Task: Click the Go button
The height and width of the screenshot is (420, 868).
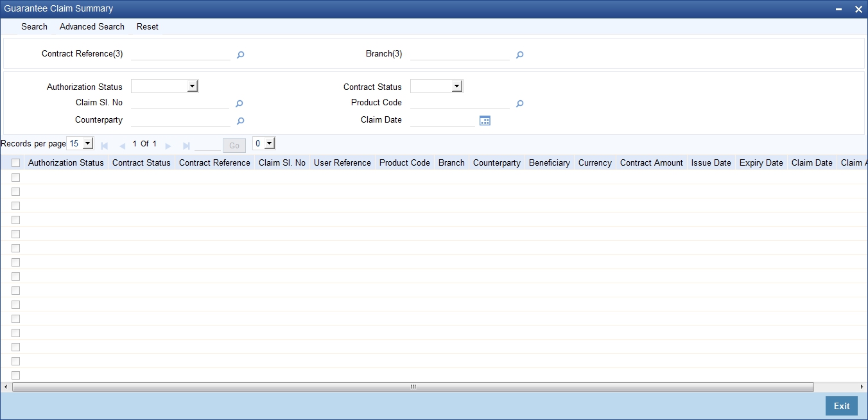Action: pos(234,146)
